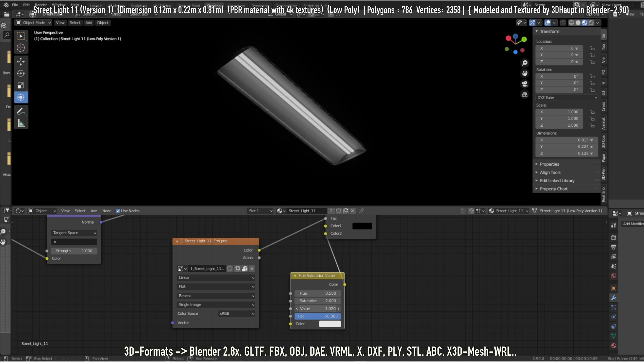Toggle Use Nodes checkbox

click(118, 211)
